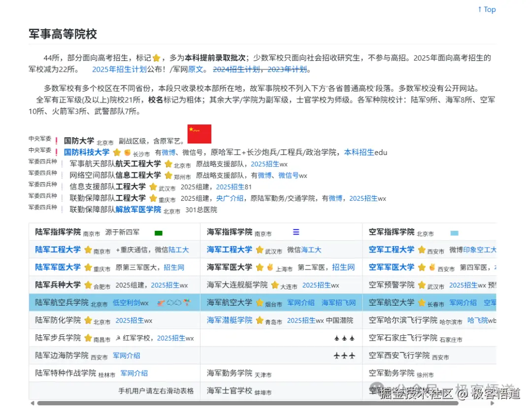This screenshot has width=532, height=412.
Task: Click the parachute icon in 陆军航空兵学院 row
Action: click(187, 302)
